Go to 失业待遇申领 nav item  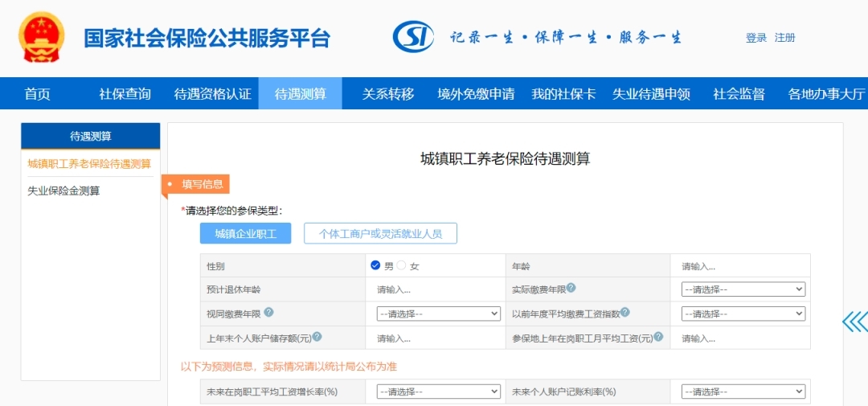(651, 94)
